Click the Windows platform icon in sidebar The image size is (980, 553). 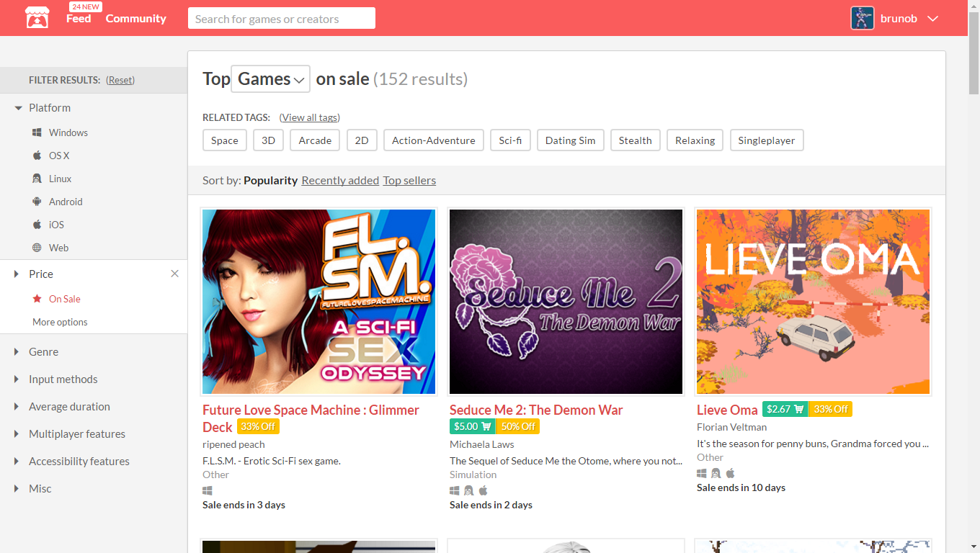(37, 132)
